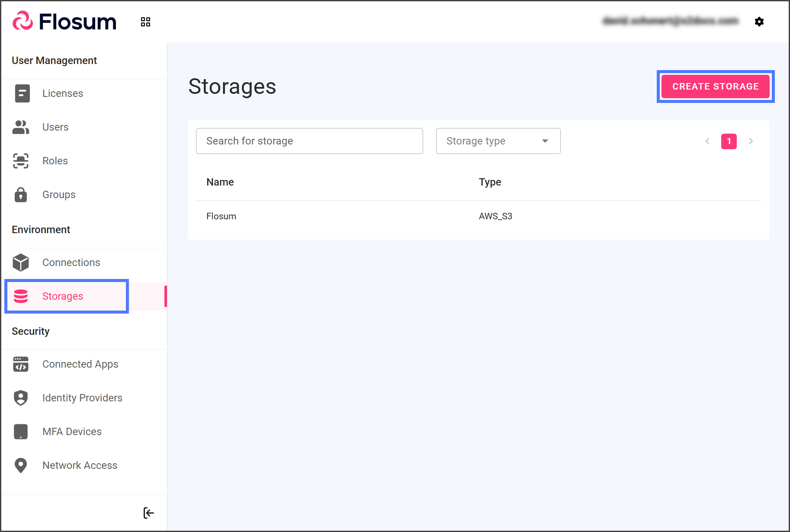This screenshot has height=532, width=790.
Task: Open the Storages menu item
Action: (63, 296)
